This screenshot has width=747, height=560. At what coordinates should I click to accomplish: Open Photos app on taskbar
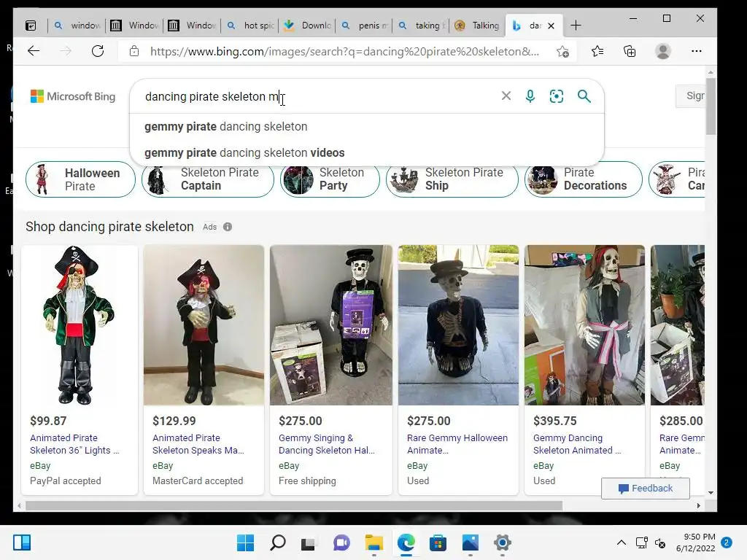click(x=471, y=542)
